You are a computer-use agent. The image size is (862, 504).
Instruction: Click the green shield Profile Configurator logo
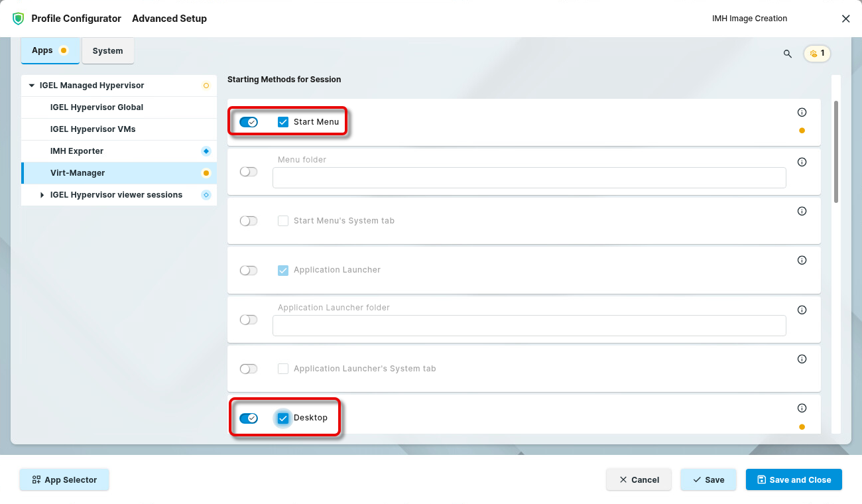point(19,19)
